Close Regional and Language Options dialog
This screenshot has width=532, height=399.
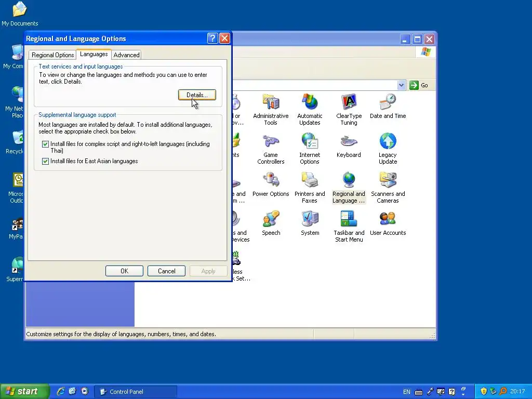tap(224, 38)
